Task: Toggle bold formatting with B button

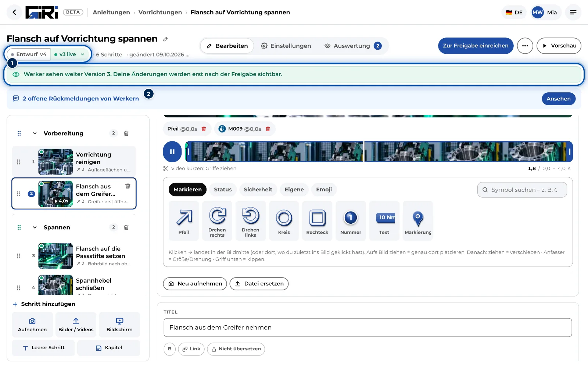Action: tap(170, 349)
